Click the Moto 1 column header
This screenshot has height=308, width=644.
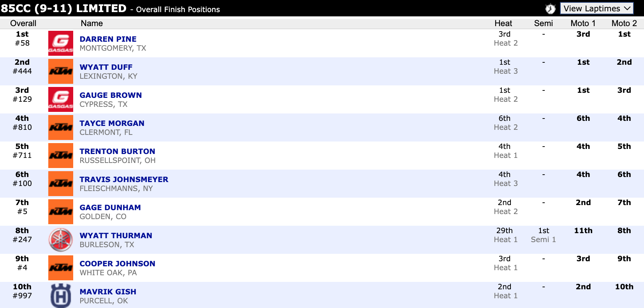coord(583,23)
